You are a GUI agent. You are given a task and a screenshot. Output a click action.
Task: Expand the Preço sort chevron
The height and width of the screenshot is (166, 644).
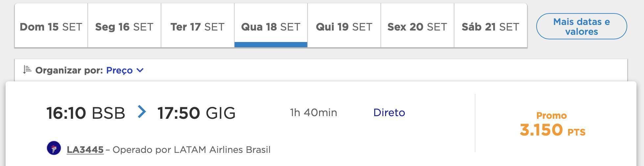(140, 70)
